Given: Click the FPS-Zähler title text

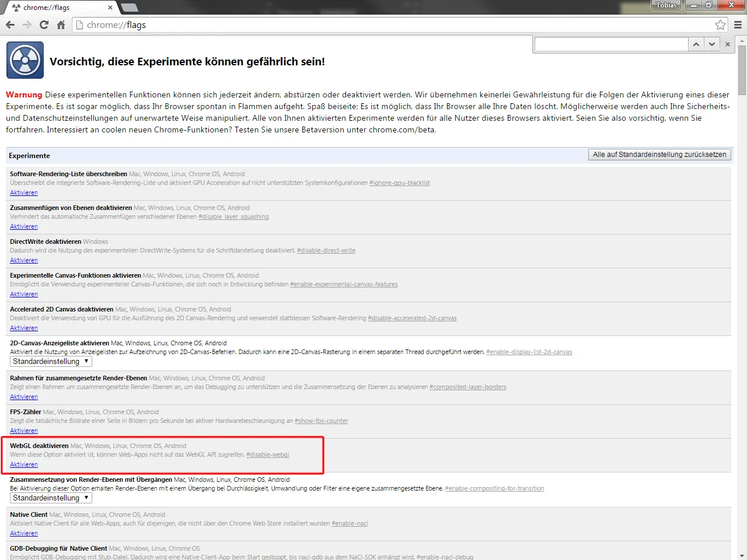Looking at the screenshot, I should 26,412.
